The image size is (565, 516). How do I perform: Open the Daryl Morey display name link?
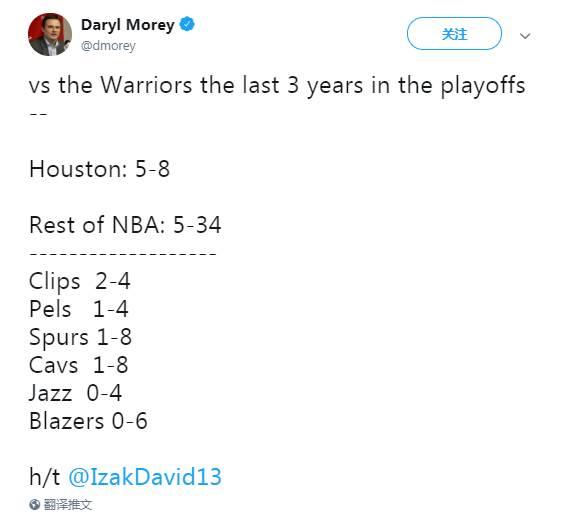(128, 25)
